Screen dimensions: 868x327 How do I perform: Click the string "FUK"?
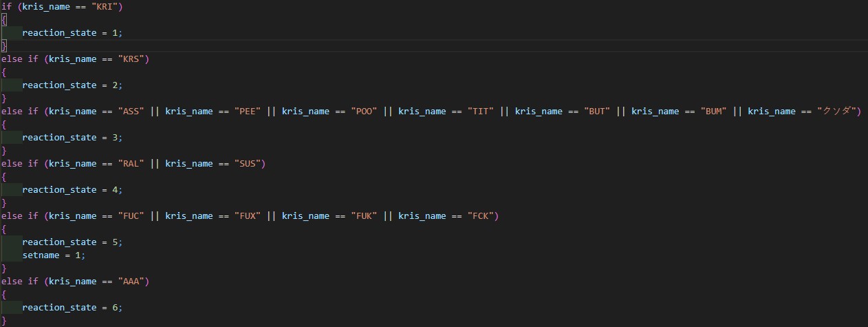[364, 216]
